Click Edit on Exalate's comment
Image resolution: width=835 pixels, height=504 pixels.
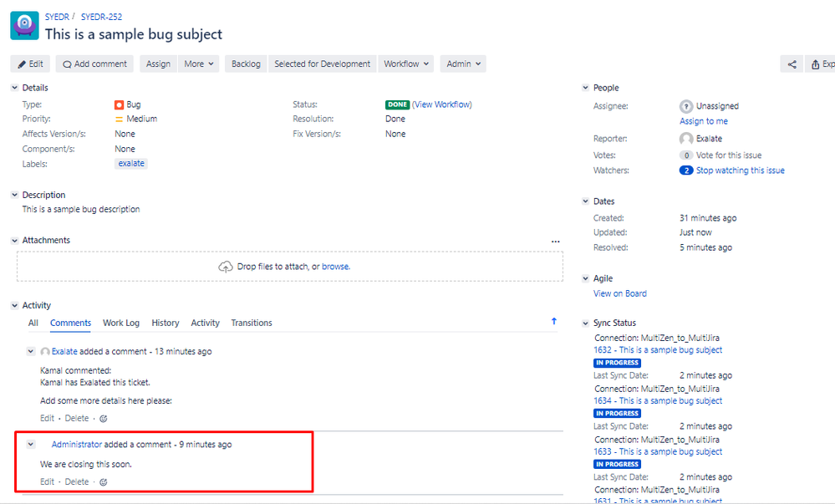coord(47,419)
